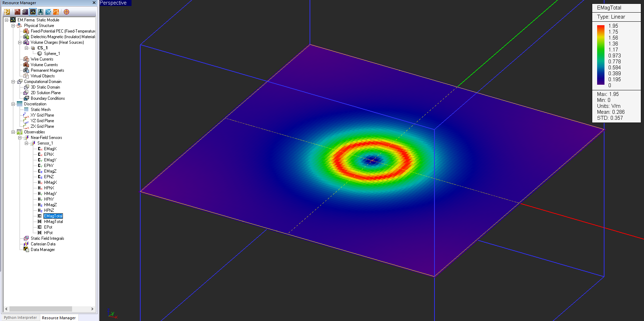Image resolution: width=644 pixels, height=321 pixels.
Task: Click the Volume Charges node icon
Action: coord(26,42)
